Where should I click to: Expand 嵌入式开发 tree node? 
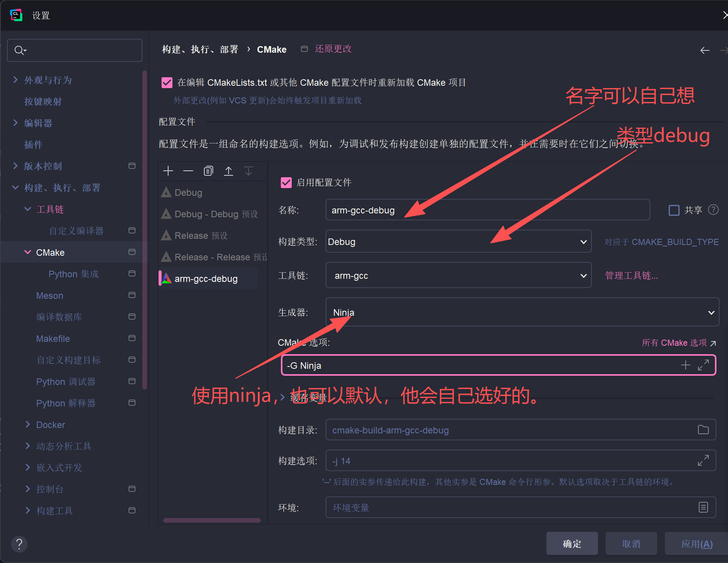pyautogui.click(x=28, y=467)
